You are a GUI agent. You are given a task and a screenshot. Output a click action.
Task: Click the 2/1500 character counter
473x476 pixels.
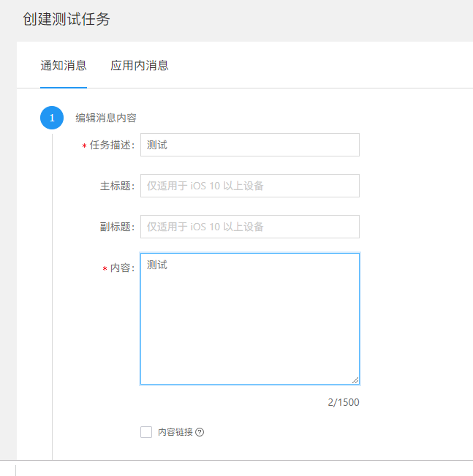tap(344, 402)
